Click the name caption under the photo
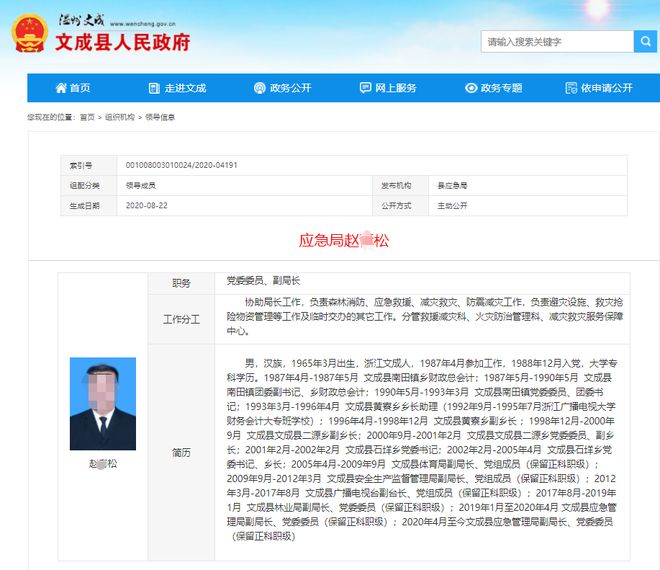Viewport: 660px width, 570px height. tap(102, 464)
